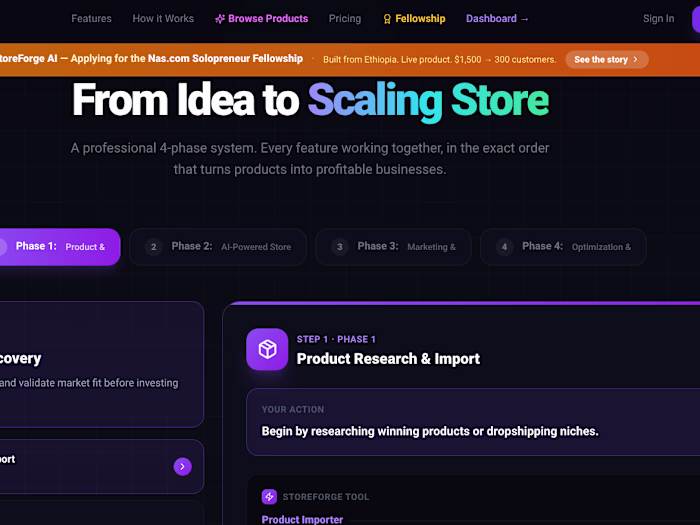
Task: Click the lightning icon beside StoreForge Tool
Action: (269, 496)
